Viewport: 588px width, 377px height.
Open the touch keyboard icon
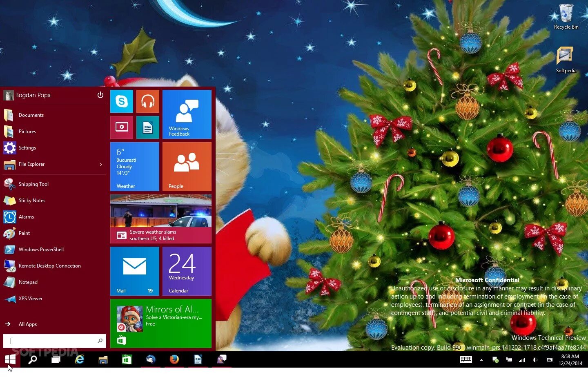point(466,360)
